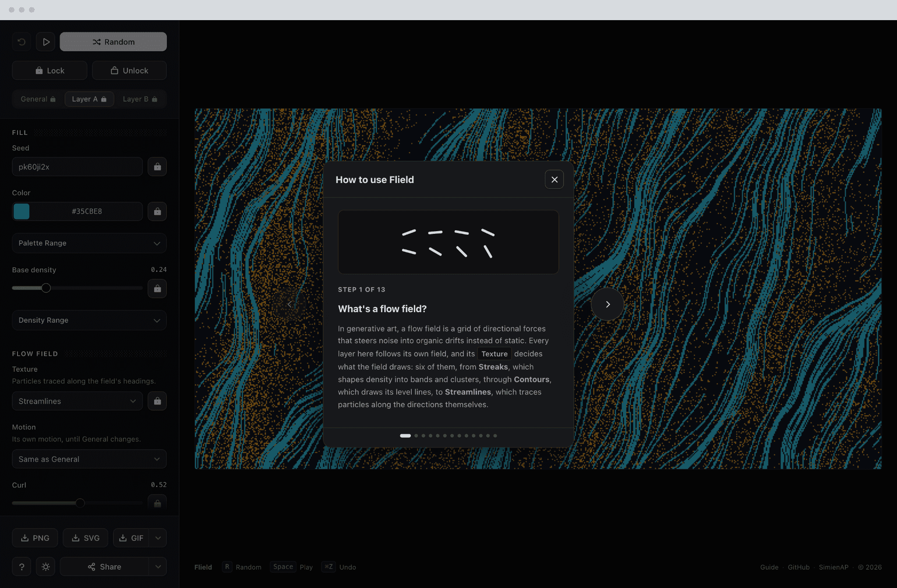Go to the next tutorial step arrow
Viewport: 897px width, 588px height.
point(607,304)
